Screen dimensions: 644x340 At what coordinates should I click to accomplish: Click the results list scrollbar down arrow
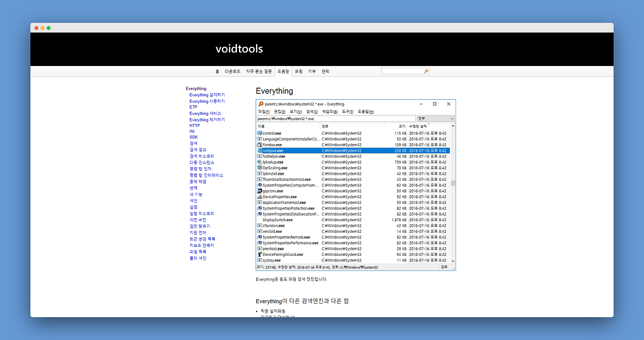(x=453, y=261)
